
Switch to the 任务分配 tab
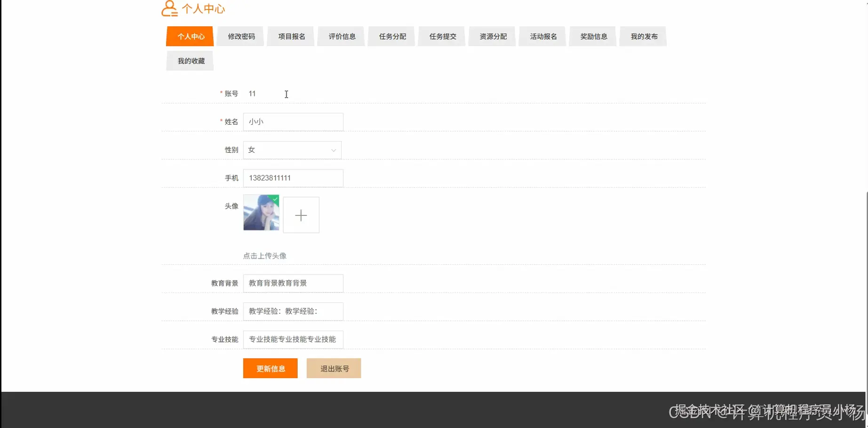pos(391,36)
